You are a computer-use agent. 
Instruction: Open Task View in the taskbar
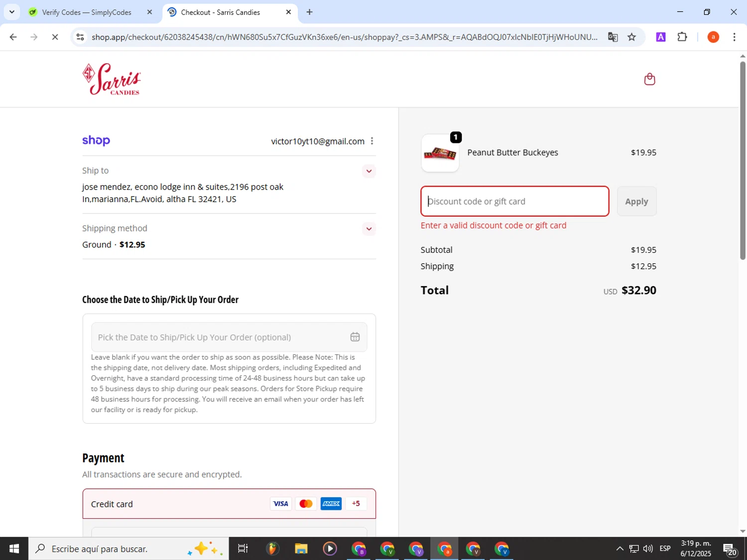243,549
